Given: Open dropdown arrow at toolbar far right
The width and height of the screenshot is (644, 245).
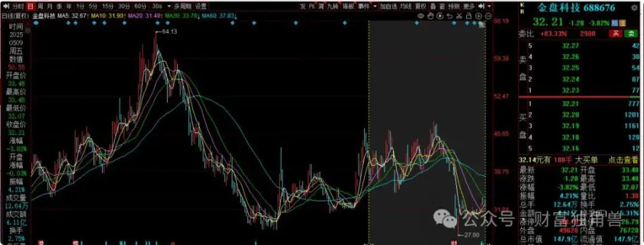Looking at the screenshot, I should pyautogui.click(x=489, y=6).
